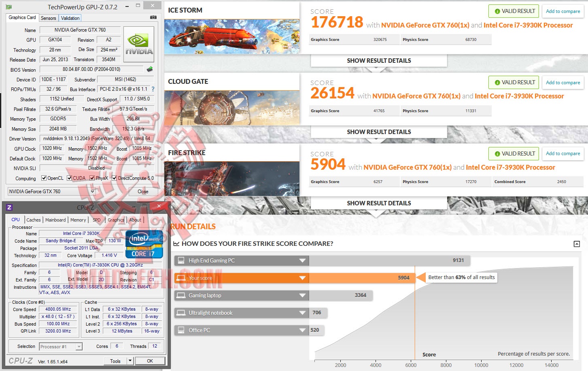This screenshot has height=371, width=588.
Task: Click Add to compare for Fire Strike
Action: click(x=563, y=154)
